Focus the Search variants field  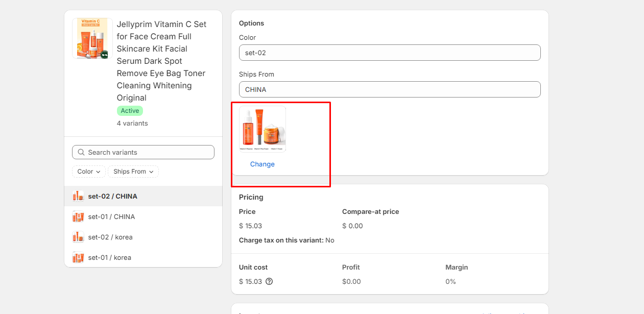143,152
